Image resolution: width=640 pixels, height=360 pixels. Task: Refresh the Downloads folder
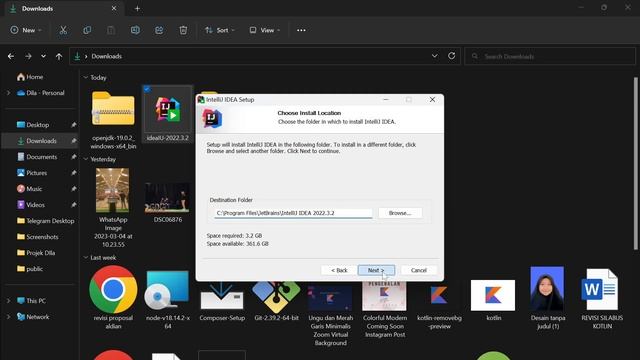click(x=451, y=56)
